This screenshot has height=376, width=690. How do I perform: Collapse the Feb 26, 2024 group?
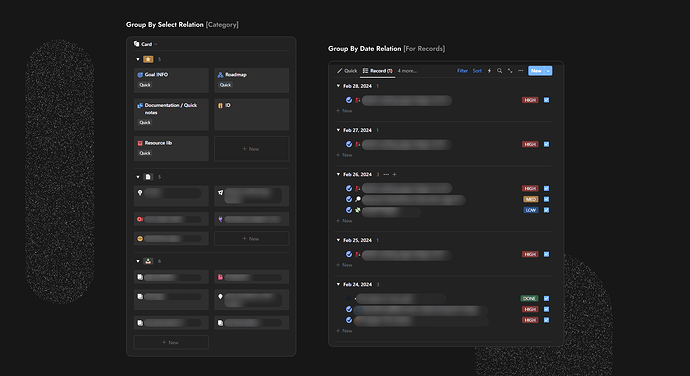coord(338,174)
